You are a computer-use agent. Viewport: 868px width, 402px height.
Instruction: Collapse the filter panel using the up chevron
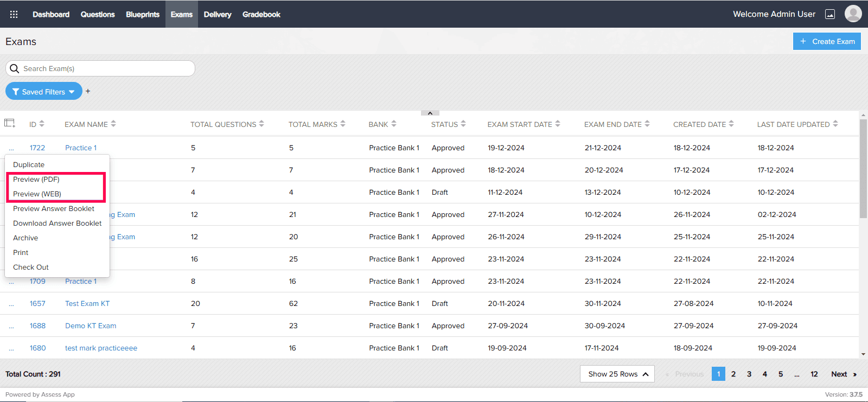tap(430, 113)
